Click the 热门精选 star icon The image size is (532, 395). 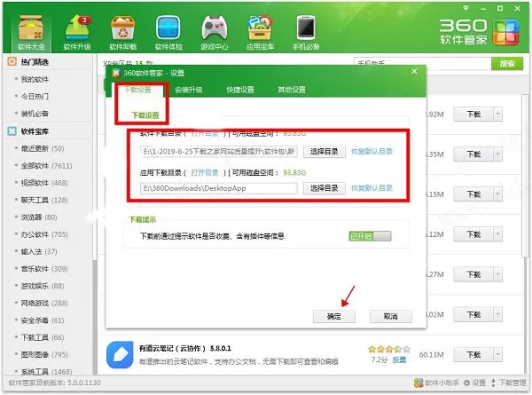(x=12, y=61)
